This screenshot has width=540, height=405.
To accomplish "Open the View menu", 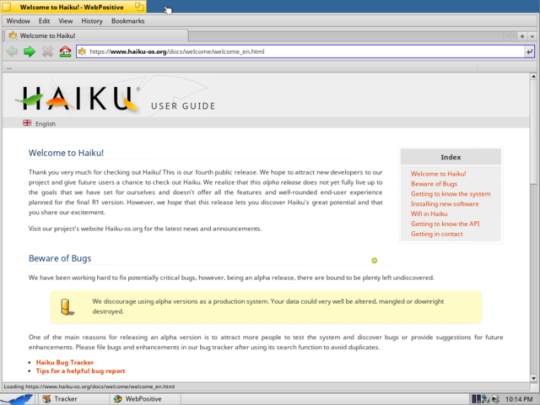I will (x=65, y=21).
